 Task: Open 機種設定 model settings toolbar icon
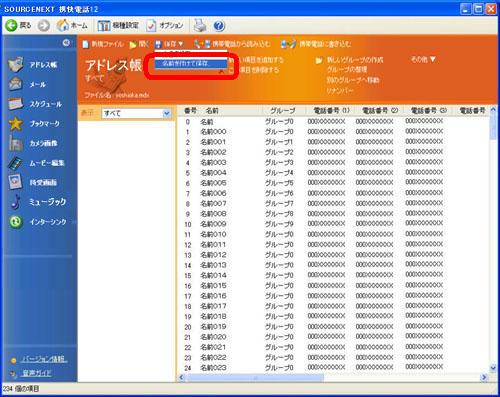point(104,25)
